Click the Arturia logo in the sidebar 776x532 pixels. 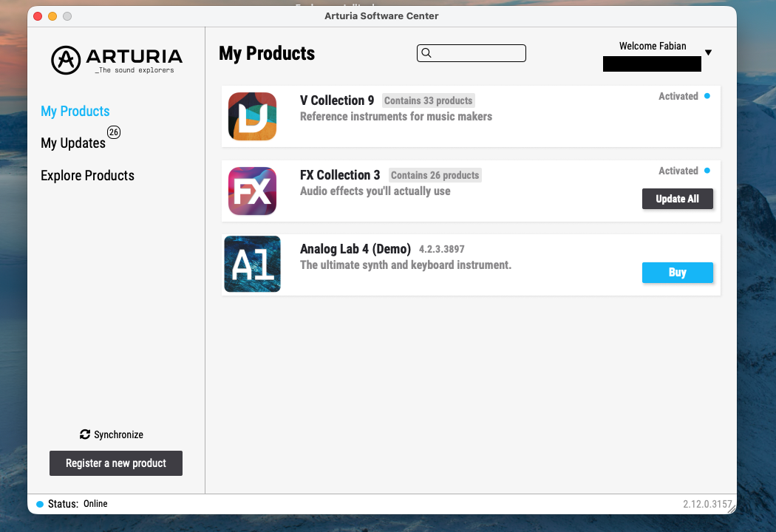(x=115, y=60)
